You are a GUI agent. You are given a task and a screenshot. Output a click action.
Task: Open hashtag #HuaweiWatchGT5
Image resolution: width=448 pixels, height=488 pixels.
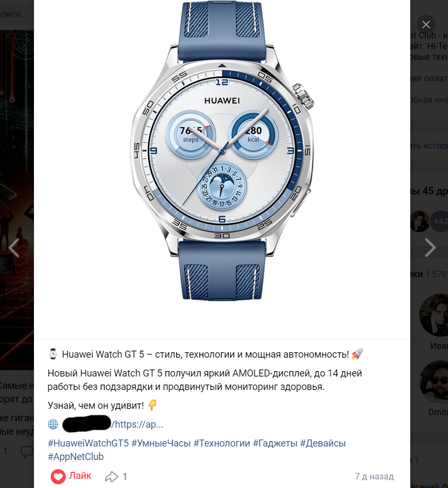(88, 443)
